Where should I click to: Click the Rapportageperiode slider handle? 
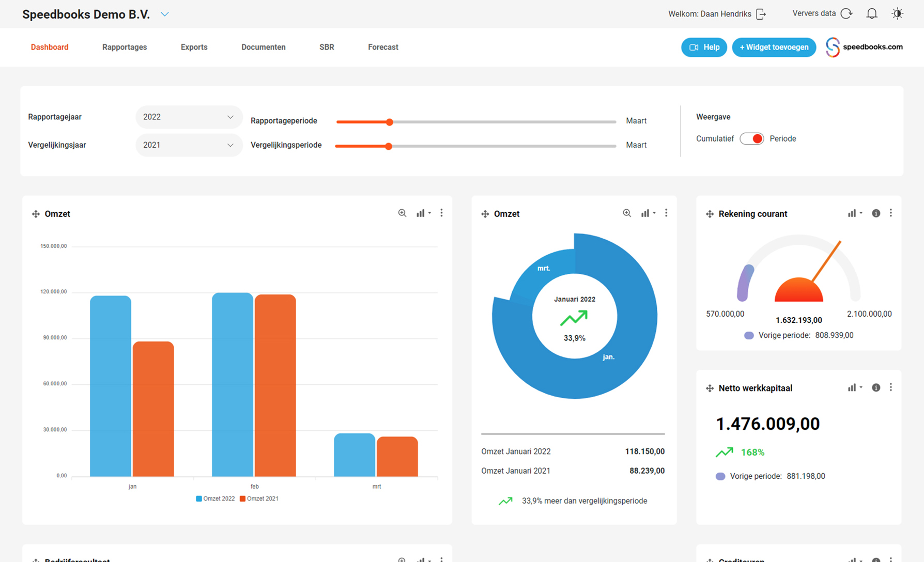[390, 122]
